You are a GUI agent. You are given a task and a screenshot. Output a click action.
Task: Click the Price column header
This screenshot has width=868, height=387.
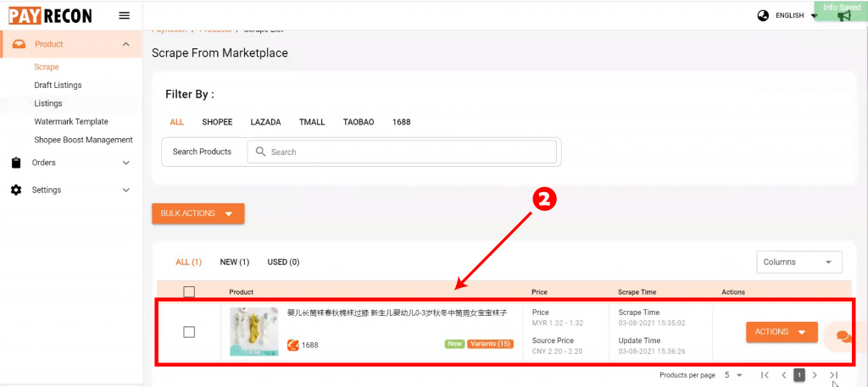tap(540, 292)
